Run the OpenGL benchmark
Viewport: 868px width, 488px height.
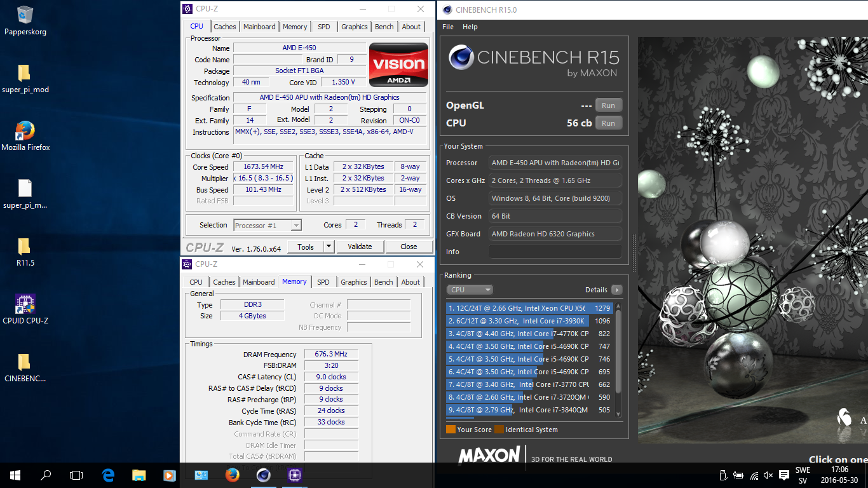tap(608, 105)
